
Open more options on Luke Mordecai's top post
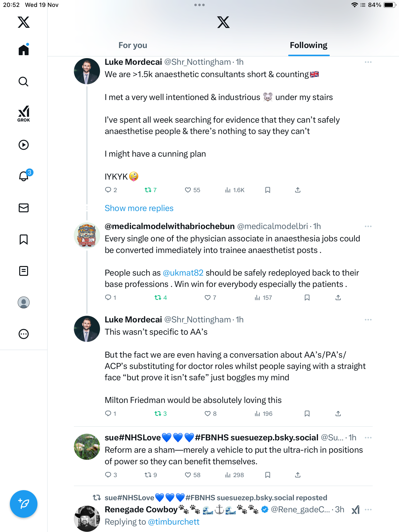368,62
